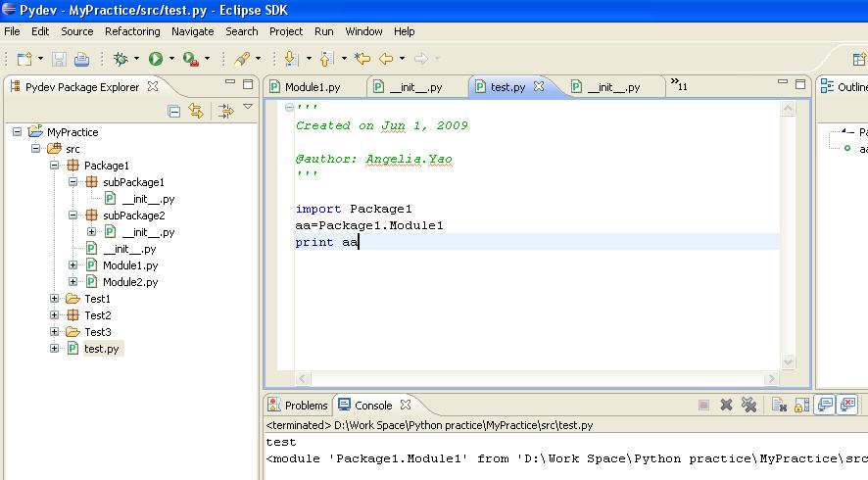Screen dimensions: 868x480
Task: Open the Package Explorer view menu triangle
Action: pos(248,107)
